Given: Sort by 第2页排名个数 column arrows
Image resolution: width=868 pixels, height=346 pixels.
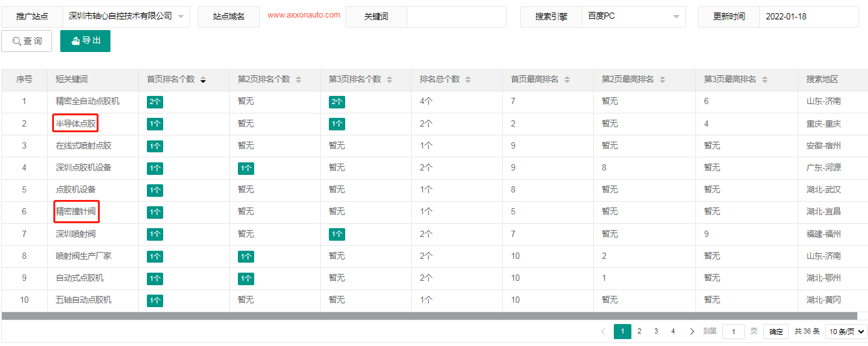Looking at the screenshot, I should point(299,80).
